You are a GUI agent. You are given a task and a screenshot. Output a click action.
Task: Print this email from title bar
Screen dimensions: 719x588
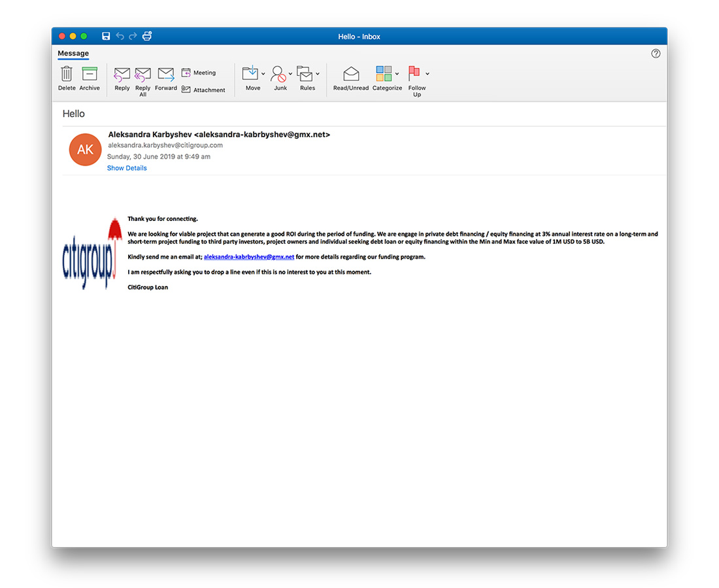[147, 36]
